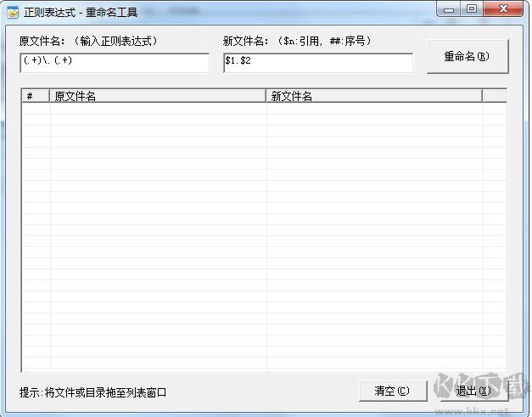Viewport: 532px width, 417px height.
Task: Click the 提示:将文件或目录拖至列表窗口 hint text
Action: pyautogui.click(x=93, y=392)
